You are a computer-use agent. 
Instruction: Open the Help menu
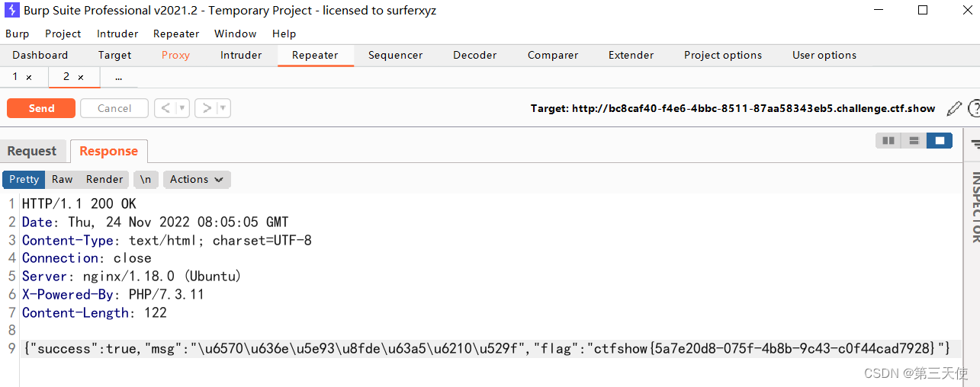click(284, 34)
